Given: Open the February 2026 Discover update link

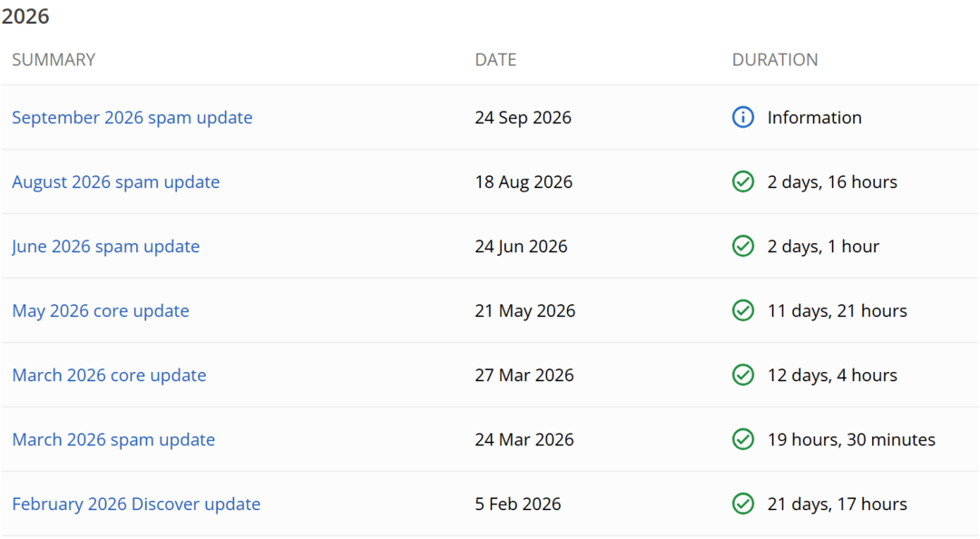Looking at the screenshot, I should point(136,504).
